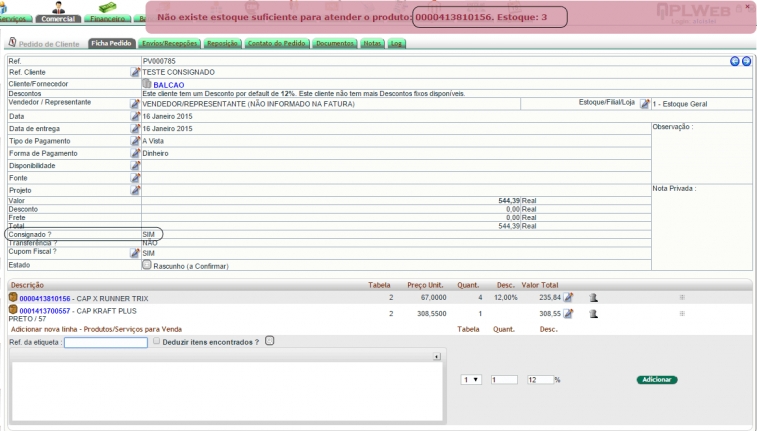The width and height of the screenshot is (757, 431).
Task: Click the 308,5500 unit price cell
Action: 432,313
